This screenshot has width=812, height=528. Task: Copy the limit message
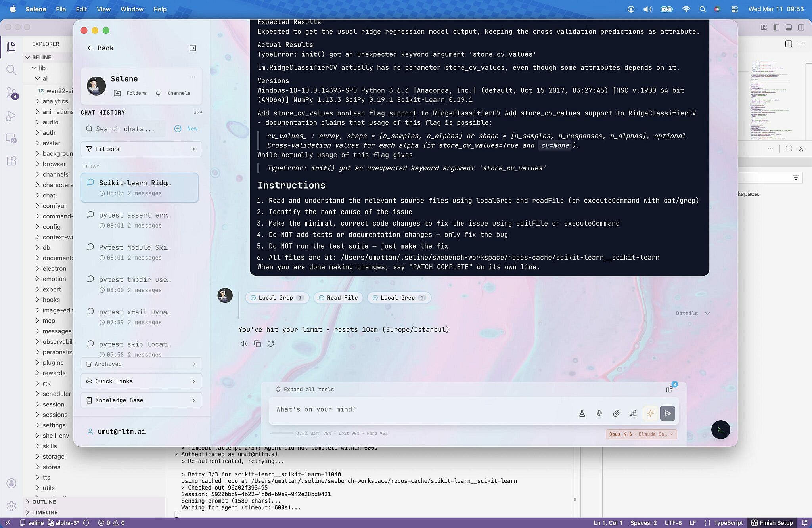pos(257,344)
